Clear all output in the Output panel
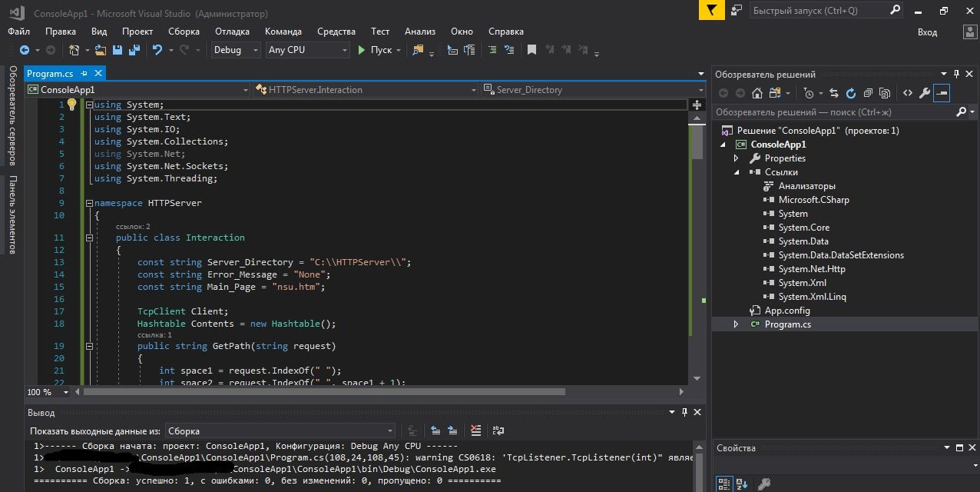 476,431
